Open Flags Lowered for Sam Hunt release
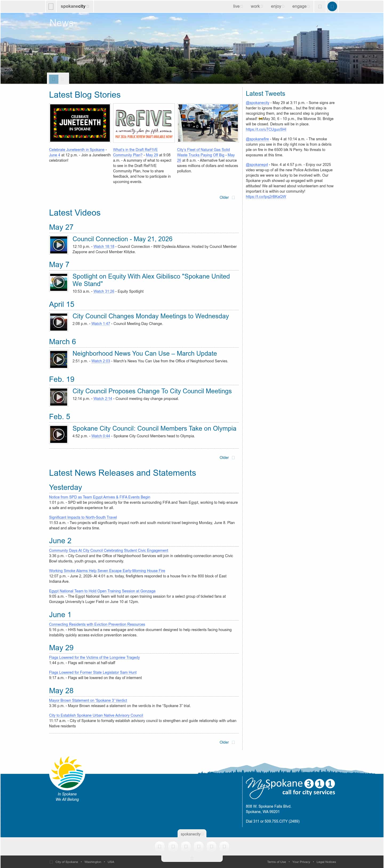The width and height of the screenshot is (384, 868). [x=93, y=672]
